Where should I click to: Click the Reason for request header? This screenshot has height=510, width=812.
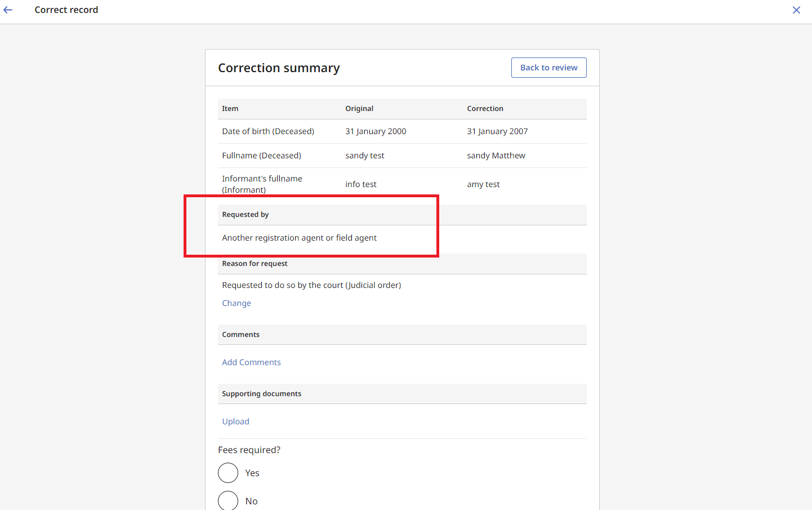255,263
